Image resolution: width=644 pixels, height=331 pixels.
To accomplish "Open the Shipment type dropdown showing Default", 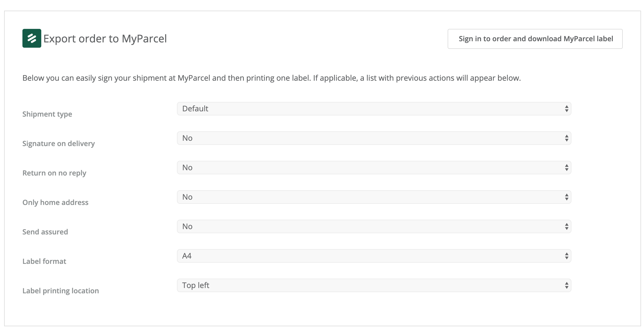I will [x=374, y=109].
